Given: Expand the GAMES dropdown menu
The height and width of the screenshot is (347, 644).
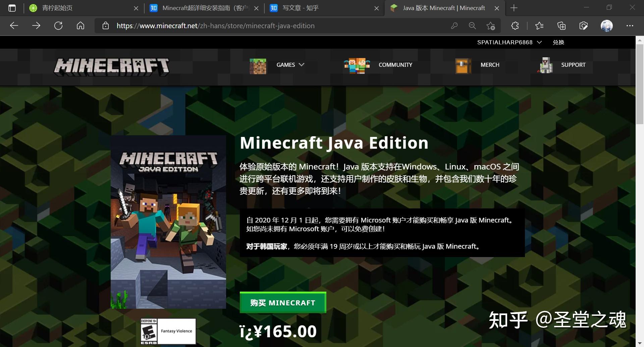Looking at the screenshot, I should (x=290, y=65).
